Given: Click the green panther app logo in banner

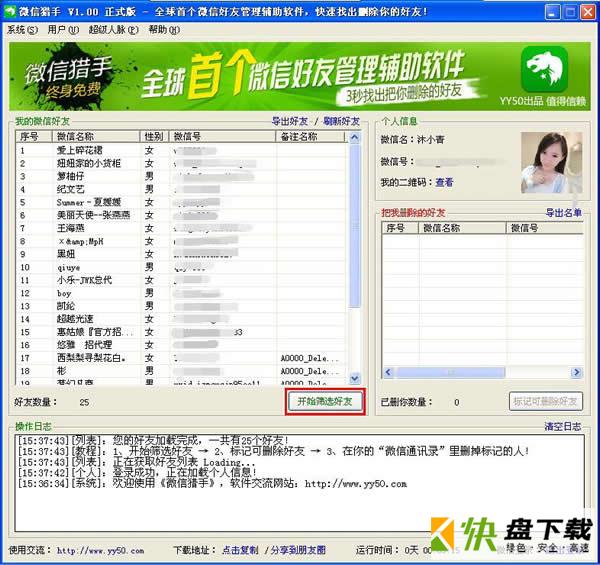Looking at the screenshot, I should tap(544, 69).
